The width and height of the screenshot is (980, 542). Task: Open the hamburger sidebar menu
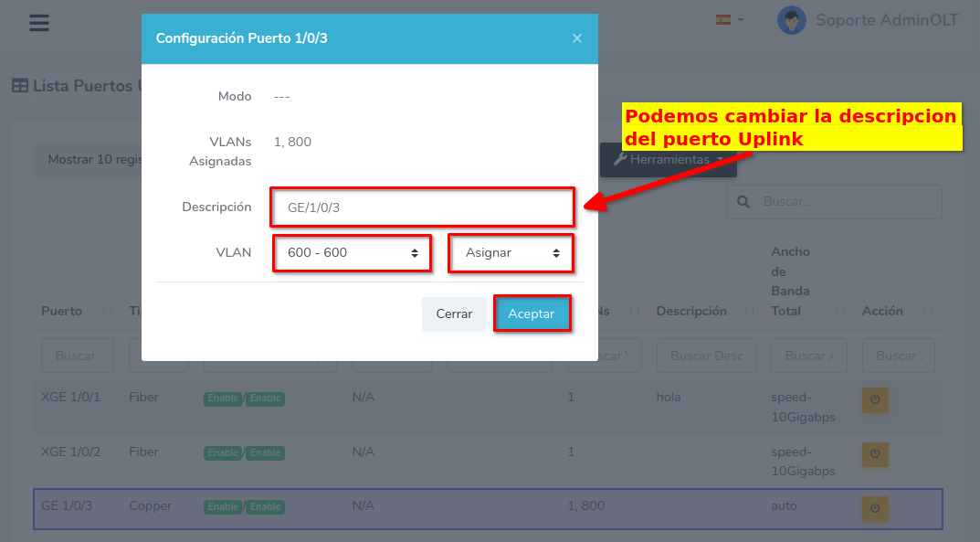38,23
